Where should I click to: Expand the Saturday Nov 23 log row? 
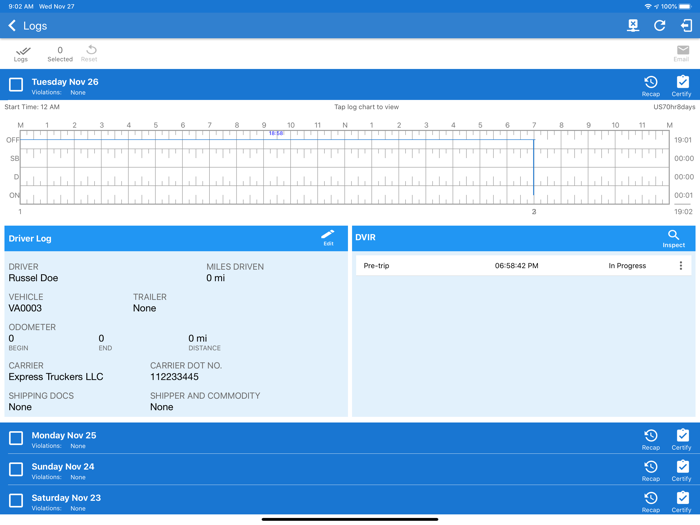(300, 501)
